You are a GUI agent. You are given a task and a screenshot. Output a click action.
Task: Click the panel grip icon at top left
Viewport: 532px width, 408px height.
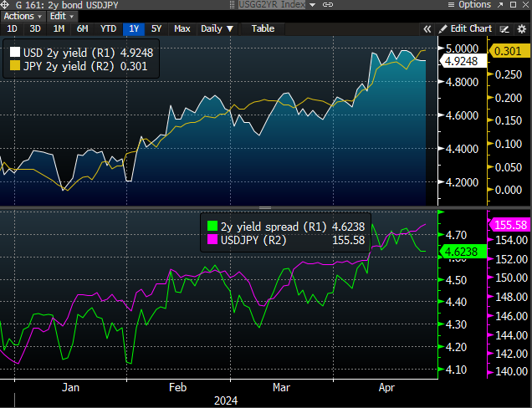[x=7, y=5]
